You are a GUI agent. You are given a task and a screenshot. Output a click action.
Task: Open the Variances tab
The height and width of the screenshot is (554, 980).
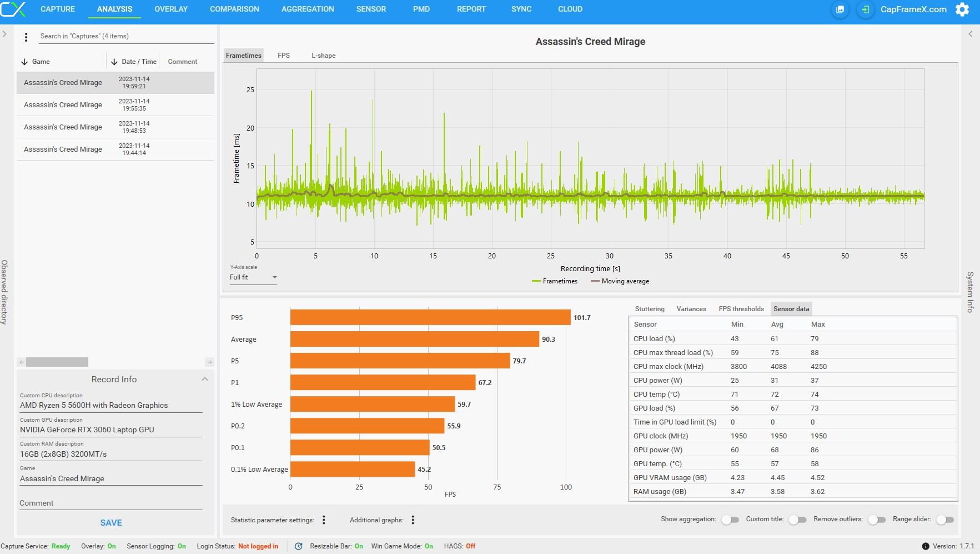[x=691, y=309]
